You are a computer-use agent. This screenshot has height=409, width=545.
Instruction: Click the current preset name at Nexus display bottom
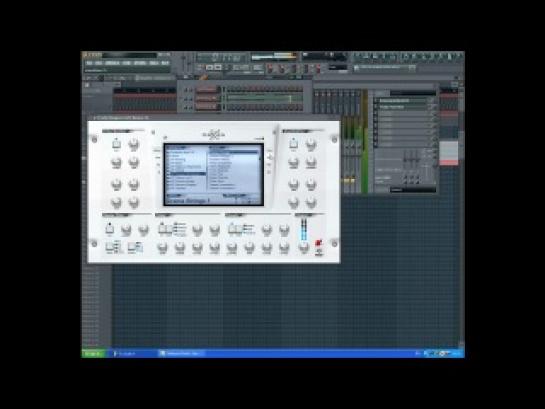coord(189,201)
